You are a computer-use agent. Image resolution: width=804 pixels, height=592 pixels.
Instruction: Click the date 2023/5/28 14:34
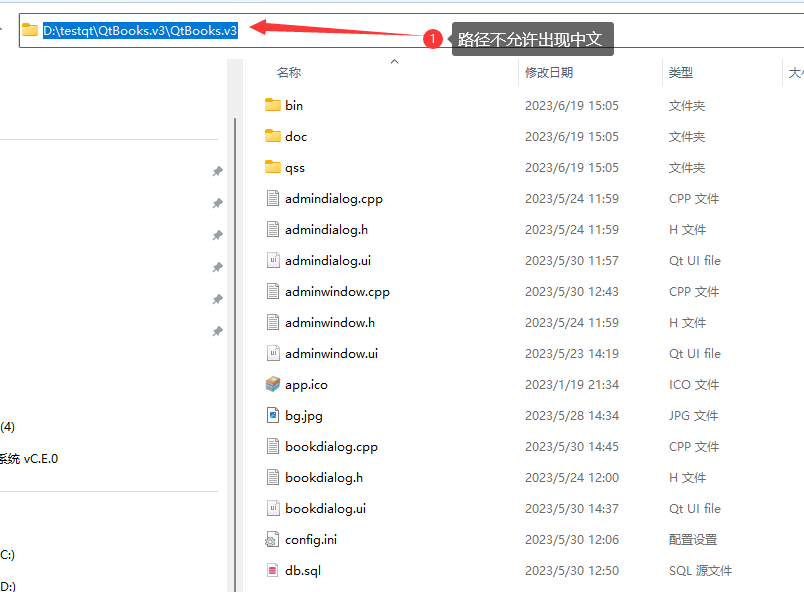pos(572,416)
